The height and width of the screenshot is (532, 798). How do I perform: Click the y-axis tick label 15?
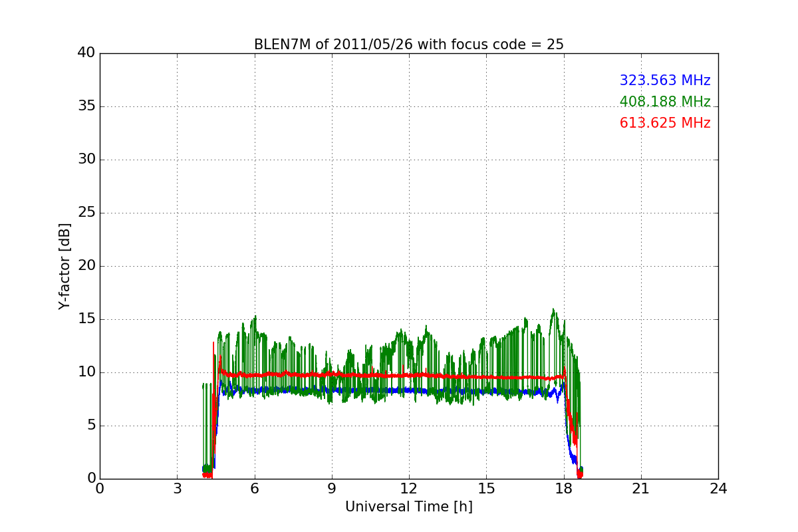(86, 319)
